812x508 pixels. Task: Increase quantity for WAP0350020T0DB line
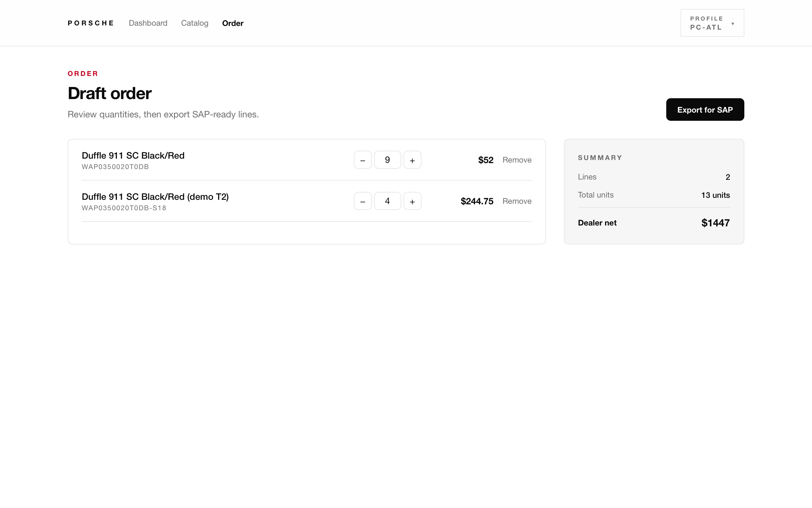click(x=412, y=160)
